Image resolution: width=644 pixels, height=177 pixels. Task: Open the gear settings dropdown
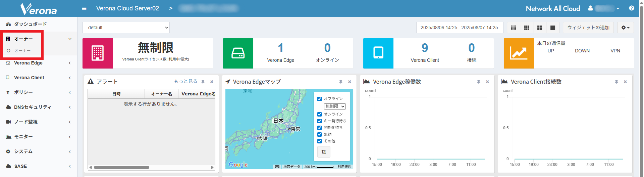626,28
